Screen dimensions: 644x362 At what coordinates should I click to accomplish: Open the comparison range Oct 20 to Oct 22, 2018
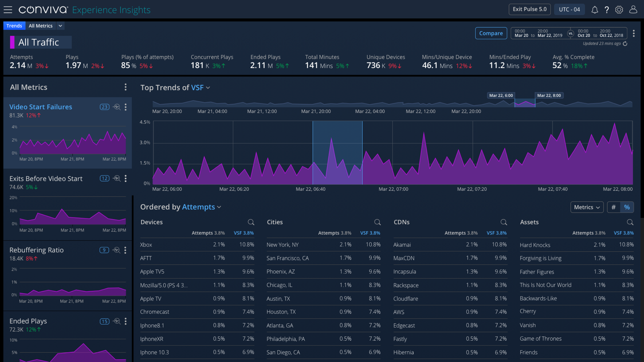coord(600,33)
